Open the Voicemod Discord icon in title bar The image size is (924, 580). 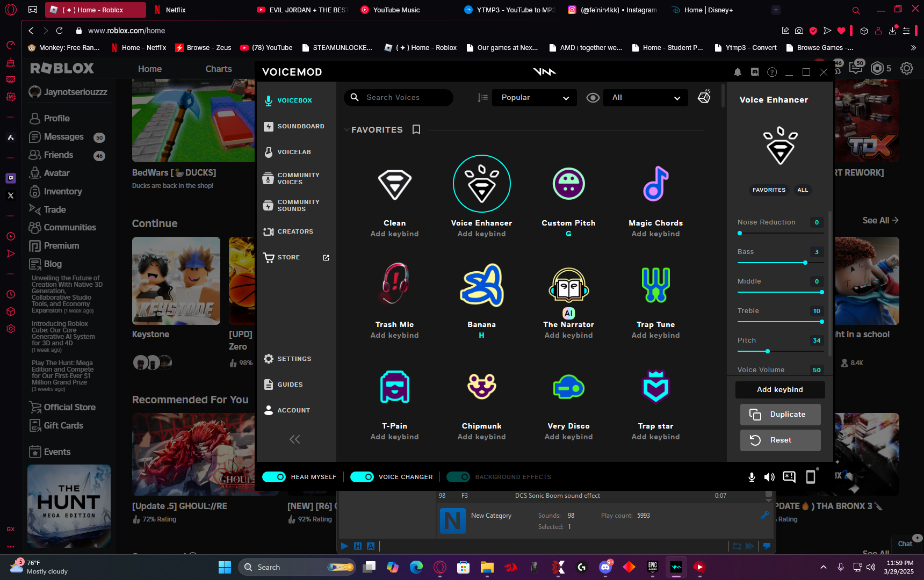point(755,72)
